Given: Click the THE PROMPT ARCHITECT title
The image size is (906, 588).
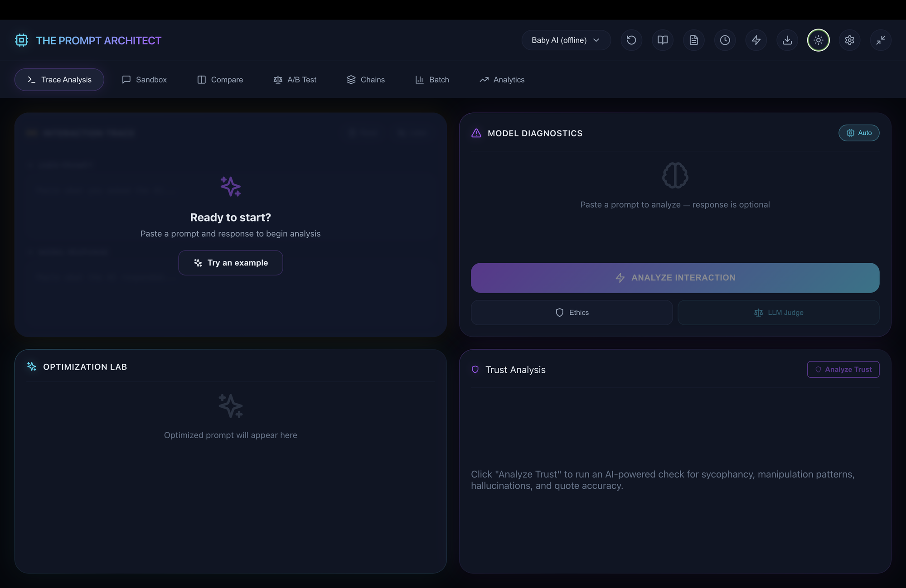Looking at the screenshot, I should point(99,40).
